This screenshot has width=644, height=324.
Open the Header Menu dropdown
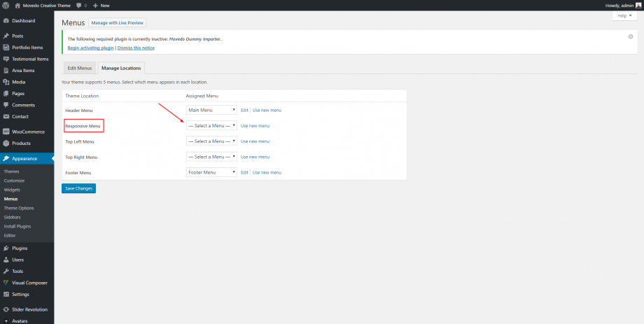coord(211,110)
